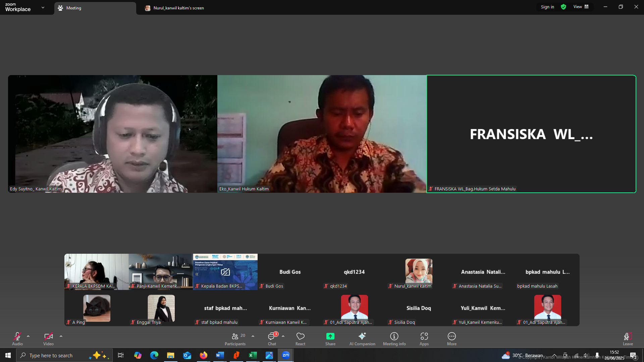This screenshot has width=644, height=362.
Task: Show Meeting info details
Action: click(x=394, y=339)
